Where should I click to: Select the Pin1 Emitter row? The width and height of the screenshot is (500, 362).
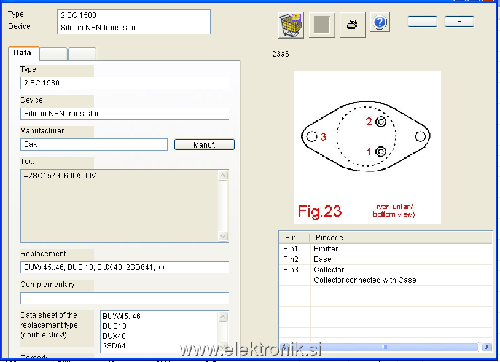[x=385, y=249]
